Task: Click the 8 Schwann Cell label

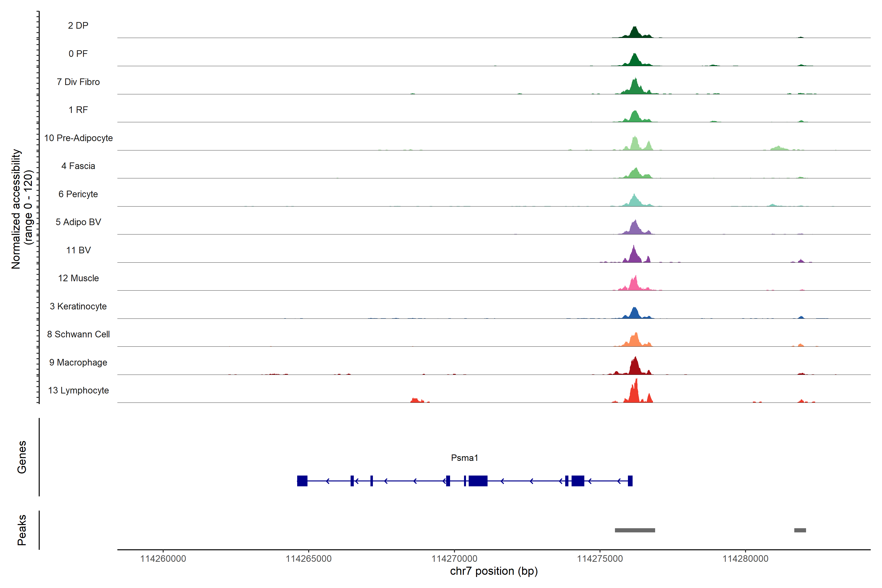Action: coord(78,334)
